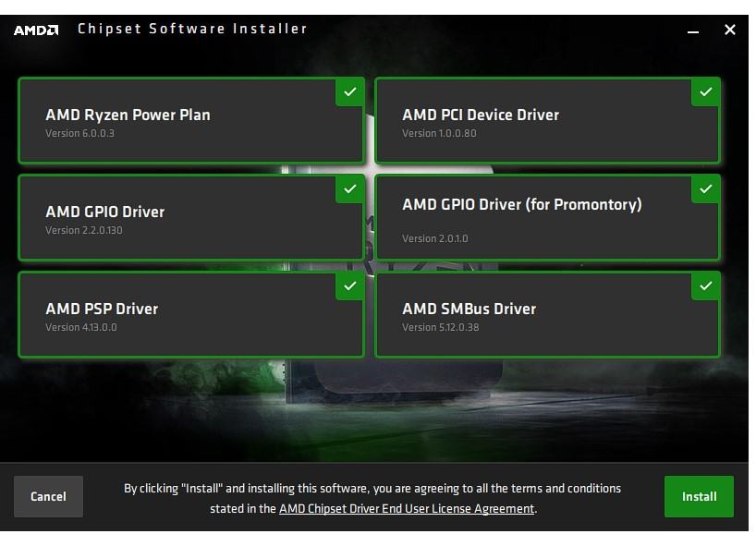The width and height of the screenshot is (756, 534).
Task: Click Version 4.13.0.0 text
Action: click(x=81, y=327)
